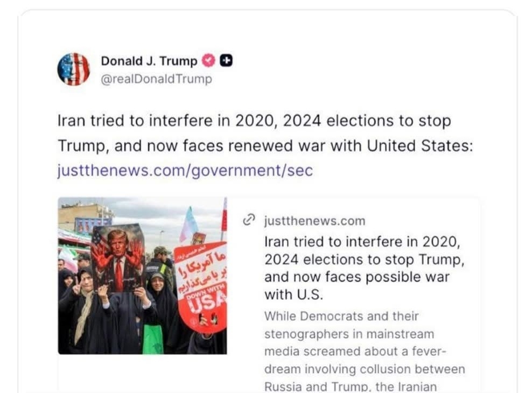Open the @realDonaldTrump handle
Viewport: 532px width, 393px height.
(156, 79)
